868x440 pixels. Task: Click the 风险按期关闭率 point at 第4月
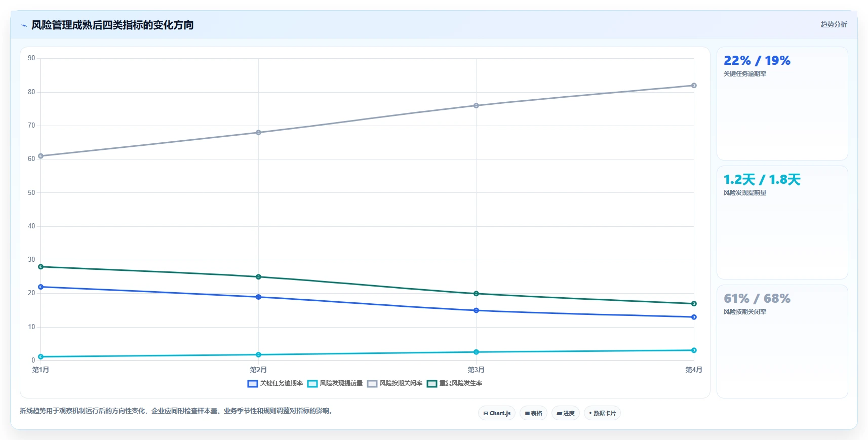pos(694,86)
